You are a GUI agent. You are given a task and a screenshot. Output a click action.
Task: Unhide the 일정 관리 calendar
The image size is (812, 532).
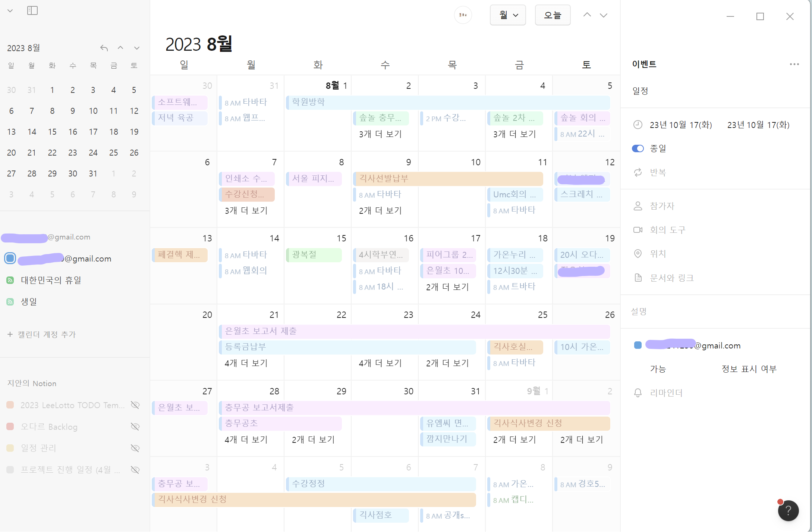(x=135, y=448)
